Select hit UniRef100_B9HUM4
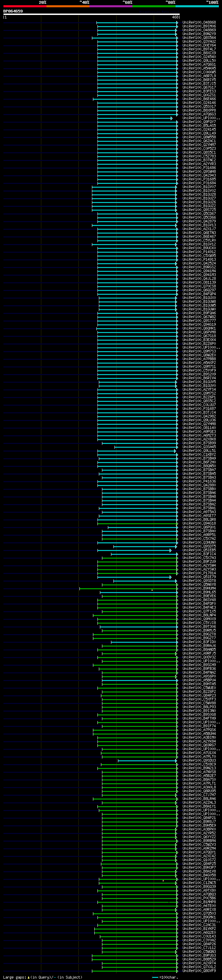Image resolution: width=222 pixels, height=980 pixels. pyautogui.click(x=199, y=589)
